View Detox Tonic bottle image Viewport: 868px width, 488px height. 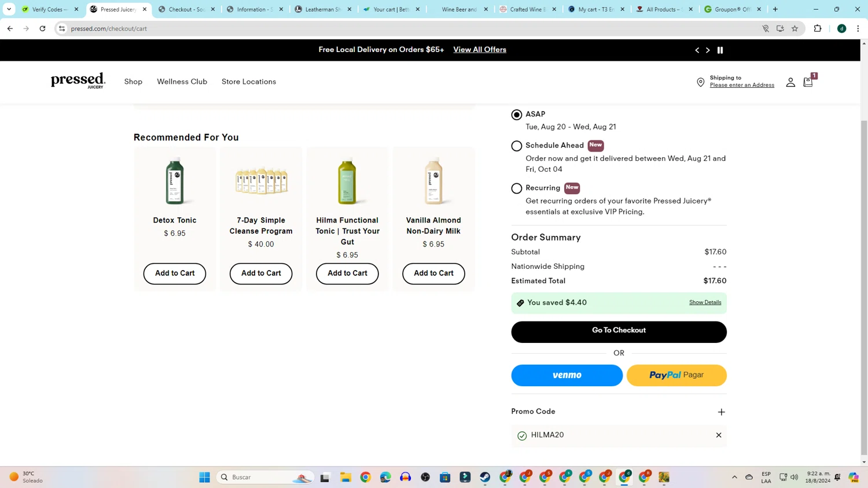click(175, 181)
